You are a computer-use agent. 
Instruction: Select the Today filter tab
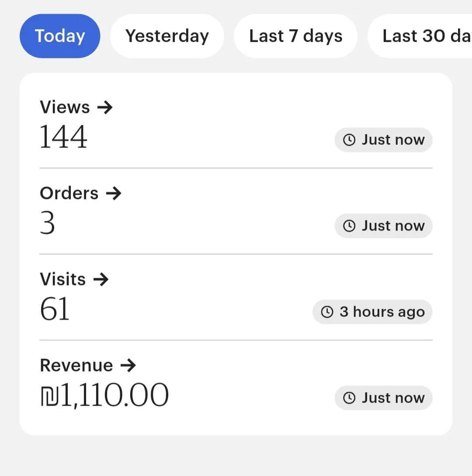(60, 36)
